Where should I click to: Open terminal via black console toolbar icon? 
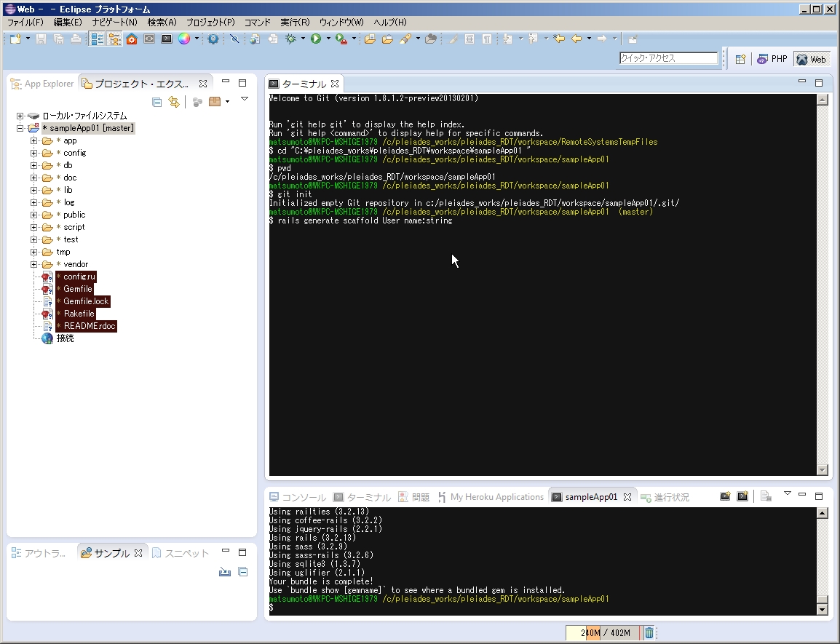click(167, 39)
